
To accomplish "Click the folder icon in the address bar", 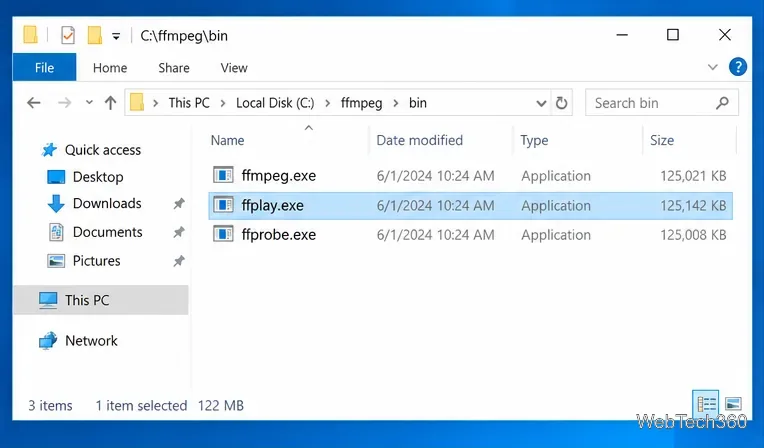I will [137, 103].
